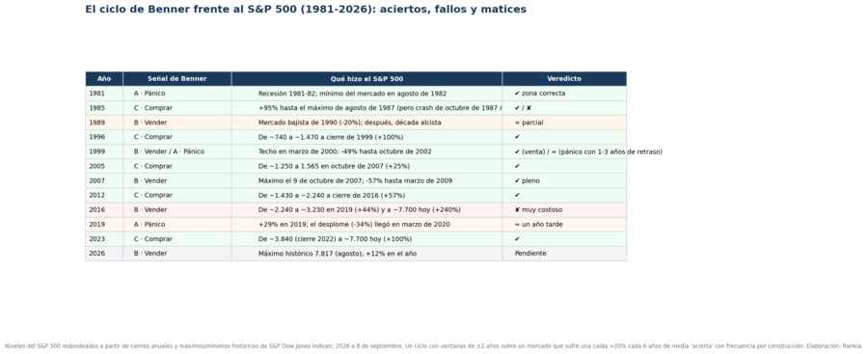This screenshot has height=354, width=868.
Task: Select 'C · Comprar' signal in 2005 row
Action: tap(177, 166)
